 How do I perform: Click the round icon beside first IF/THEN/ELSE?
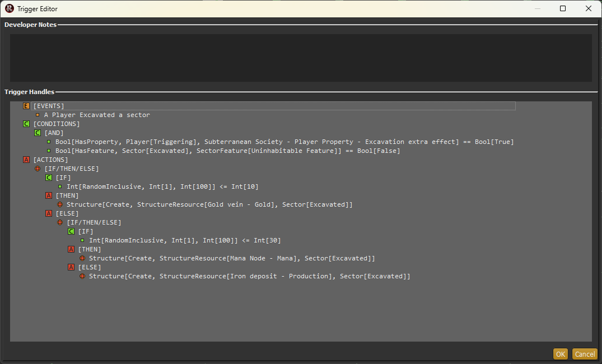tap(38, 169)
